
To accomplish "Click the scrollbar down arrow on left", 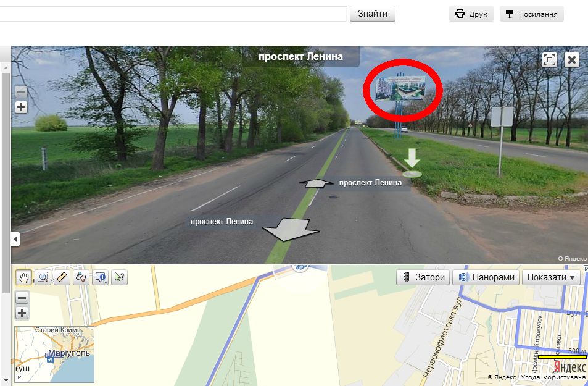I will point(6,382).
